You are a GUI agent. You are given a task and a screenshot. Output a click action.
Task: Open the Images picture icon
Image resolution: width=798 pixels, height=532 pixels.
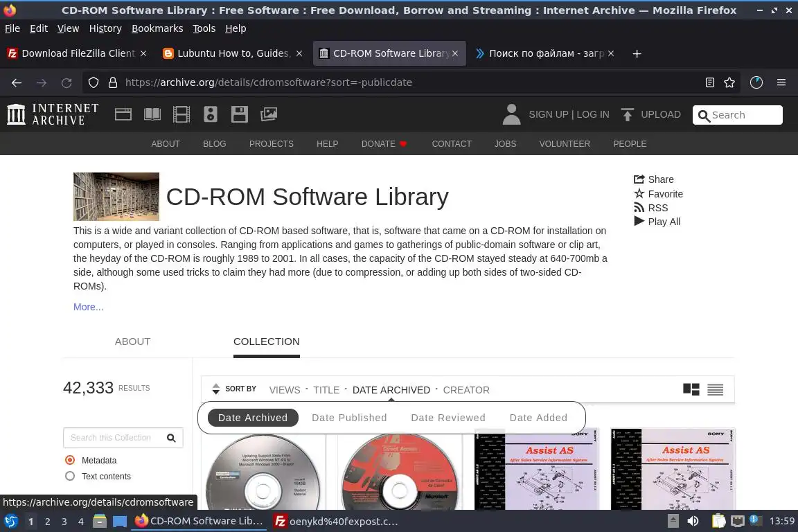269,114
